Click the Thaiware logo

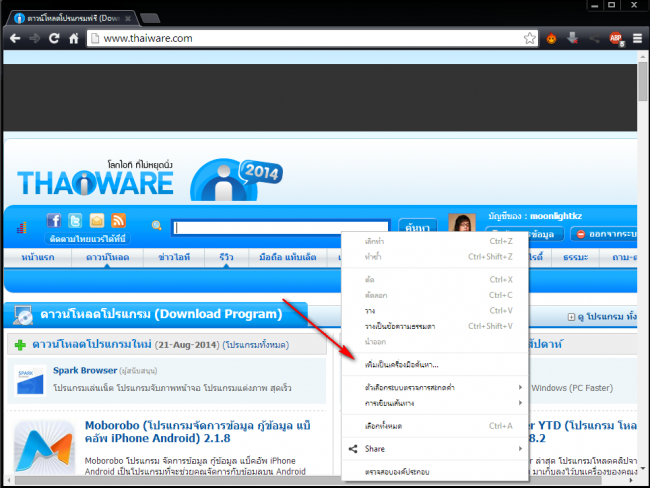[x=95, y=178]
